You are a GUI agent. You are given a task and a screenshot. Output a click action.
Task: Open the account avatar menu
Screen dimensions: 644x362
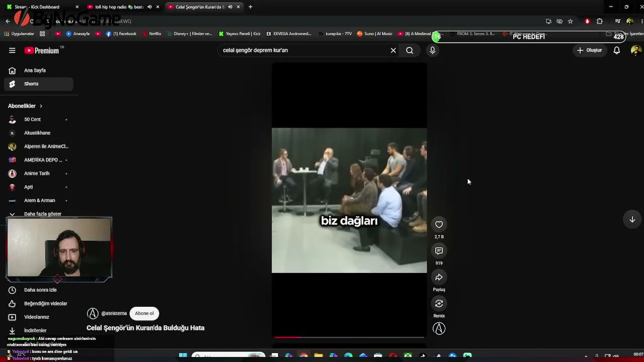[x=636, y=50]
